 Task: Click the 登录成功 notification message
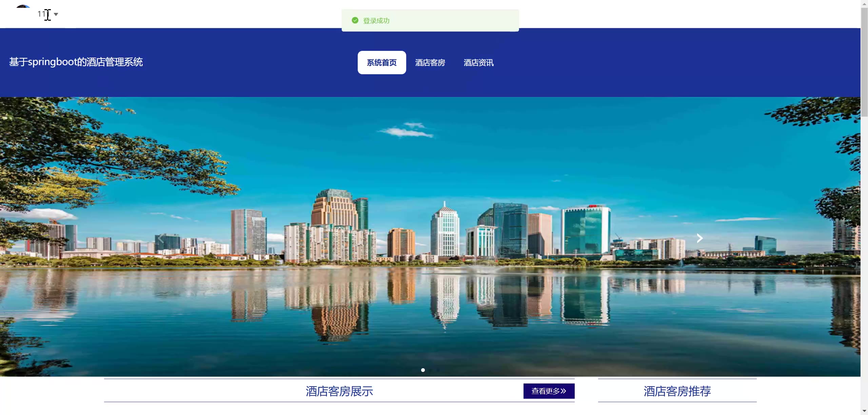(x=376, y=21)
